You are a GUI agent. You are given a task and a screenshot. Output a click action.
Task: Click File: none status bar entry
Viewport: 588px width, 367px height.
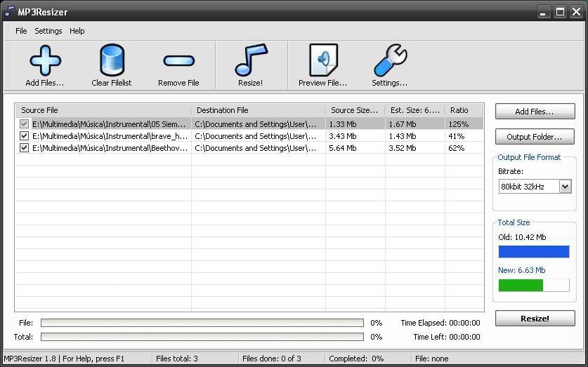pos(431,359)
